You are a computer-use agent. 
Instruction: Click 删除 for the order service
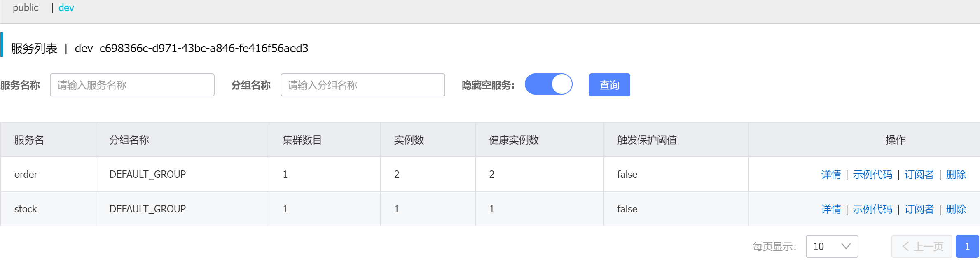click(x=956, y=175)
